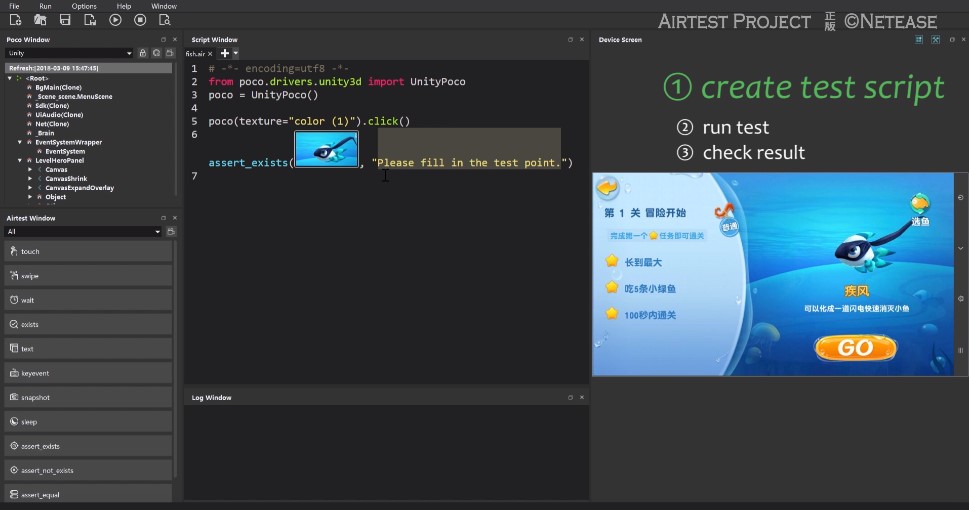Image resolution: width=969 pixels, height=510 pixels.
Task: Click the wait command button
Action: (x=88, y=300)
